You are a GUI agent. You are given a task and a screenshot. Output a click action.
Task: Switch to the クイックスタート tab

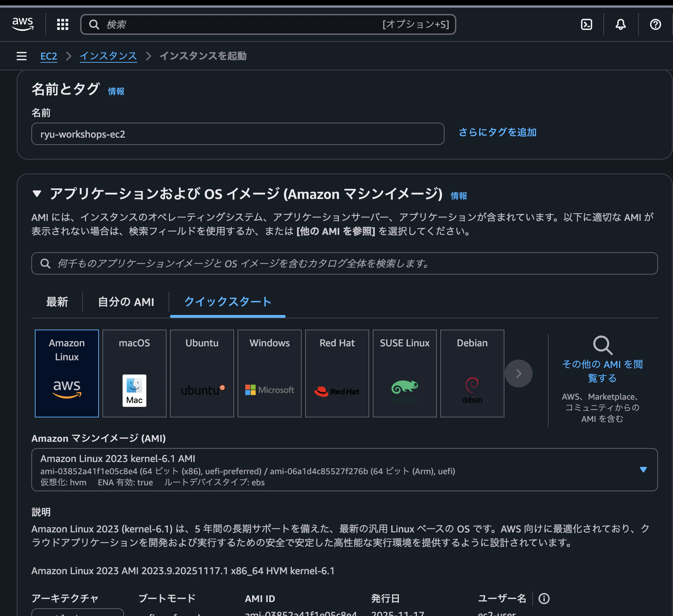[228, 302]
